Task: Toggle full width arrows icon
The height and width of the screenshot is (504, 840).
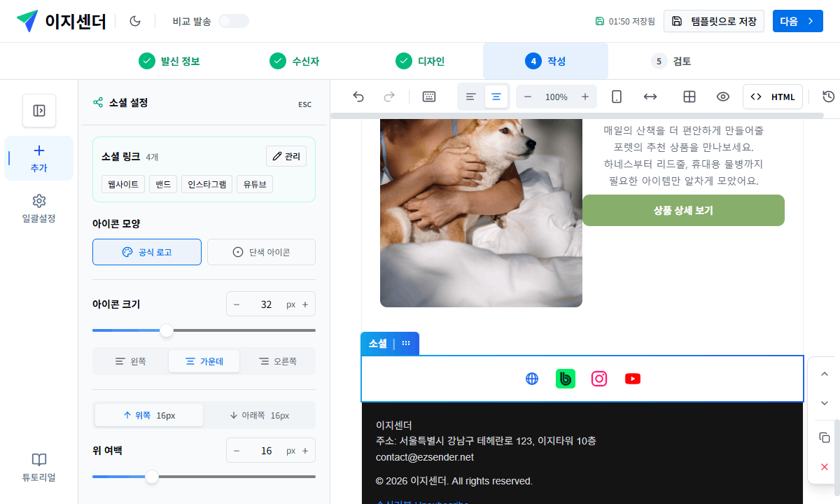Action: (650, 97)
